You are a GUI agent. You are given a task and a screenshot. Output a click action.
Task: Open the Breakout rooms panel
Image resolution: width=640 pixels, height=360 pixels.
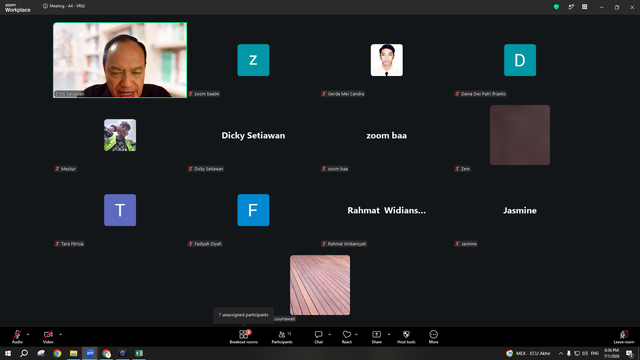tap(244, 336)
